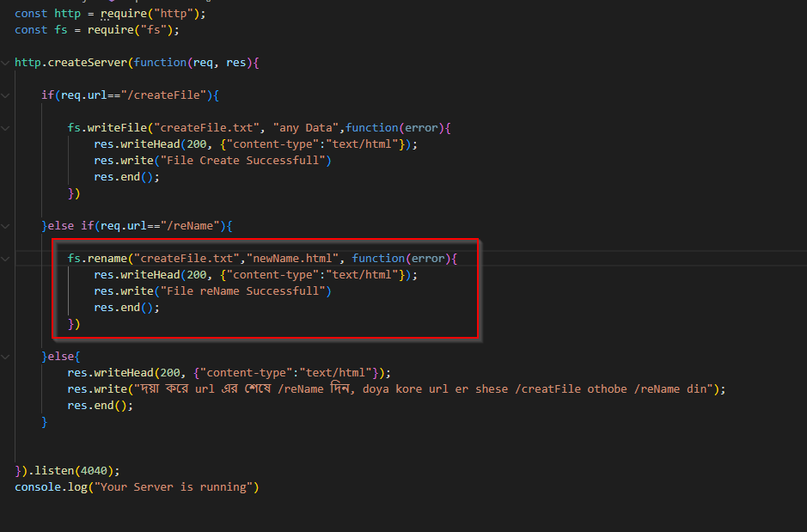Click the "any Data" string
The image size is (807, 532).
(x=306, y=128)
